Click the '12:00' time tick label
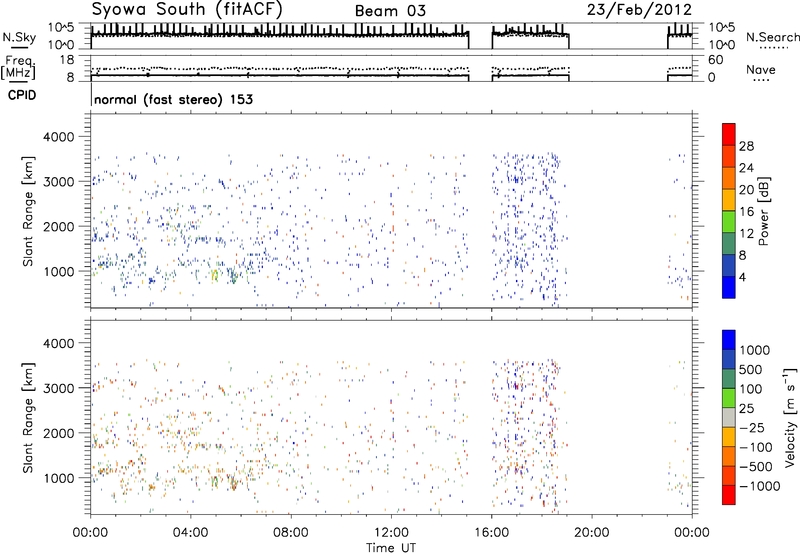800x554 pixels. coord(391,533)
